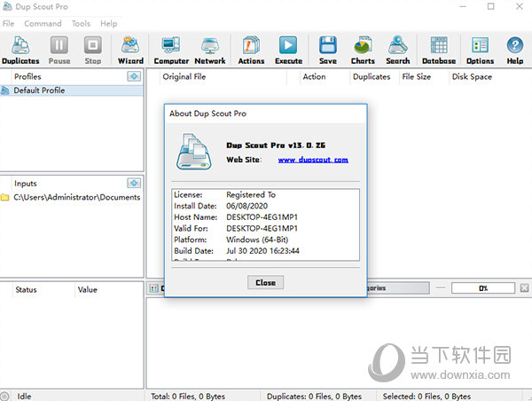Click the 'Total: 0 Files, 0 Bytes' status
532x401 pixels.
[x=188, y=397]
